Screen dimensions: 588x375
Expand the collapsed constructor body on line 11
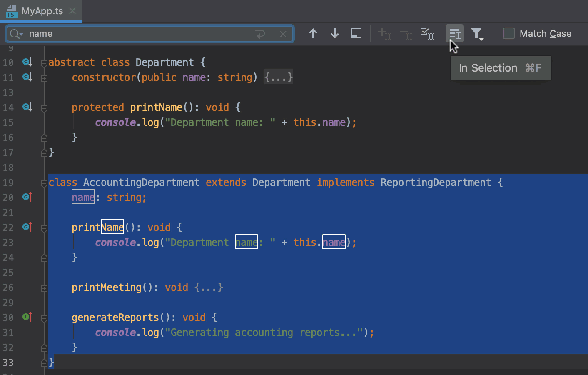tap(44, 77)
